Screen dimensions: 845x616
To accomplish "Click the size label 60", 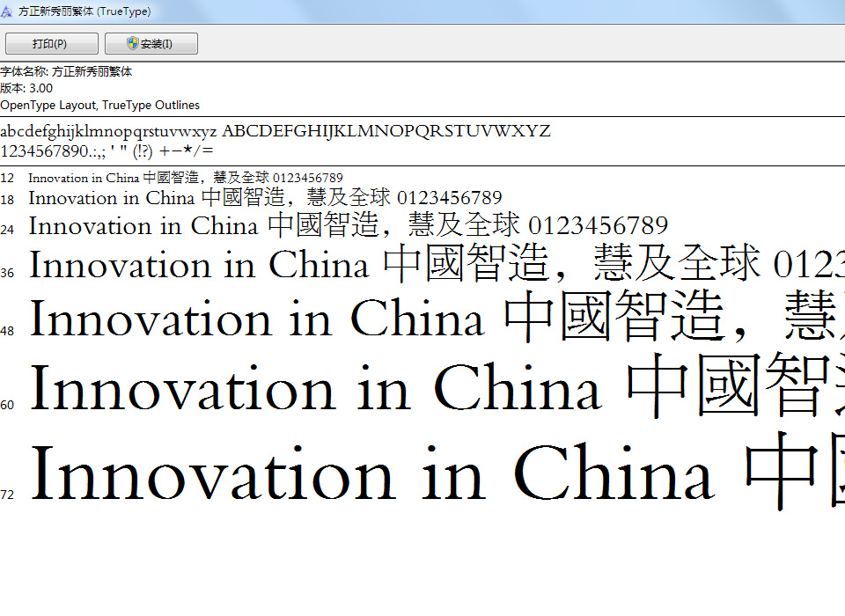I will pos(8,406).
